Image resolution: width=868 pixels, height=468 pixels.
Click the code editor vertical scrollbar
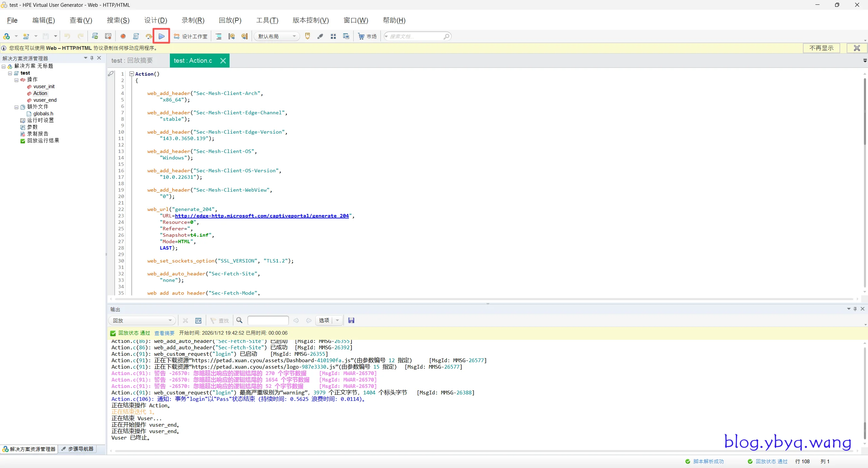(864, 112)
